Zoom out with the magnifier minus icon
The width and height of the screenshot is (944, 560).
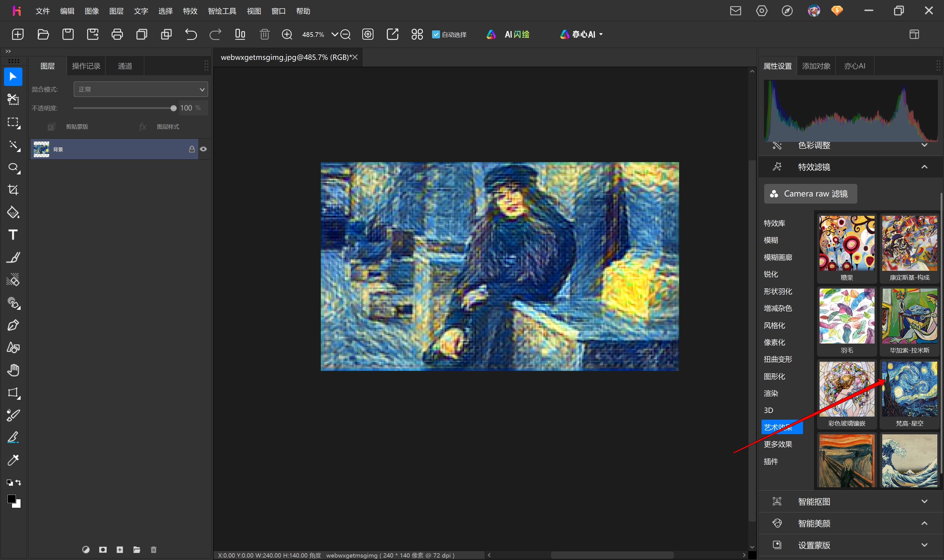345,34
